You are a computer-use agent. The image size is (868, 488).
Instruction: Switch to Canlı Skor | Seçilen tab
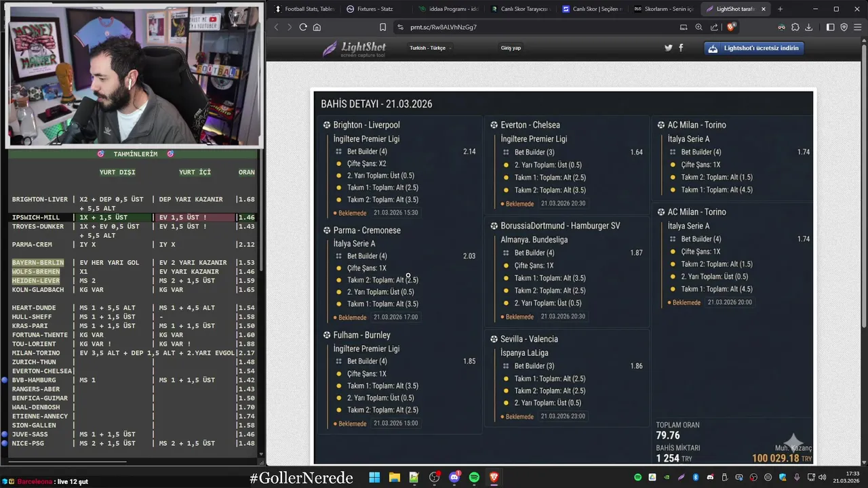[x=591, y=9]
